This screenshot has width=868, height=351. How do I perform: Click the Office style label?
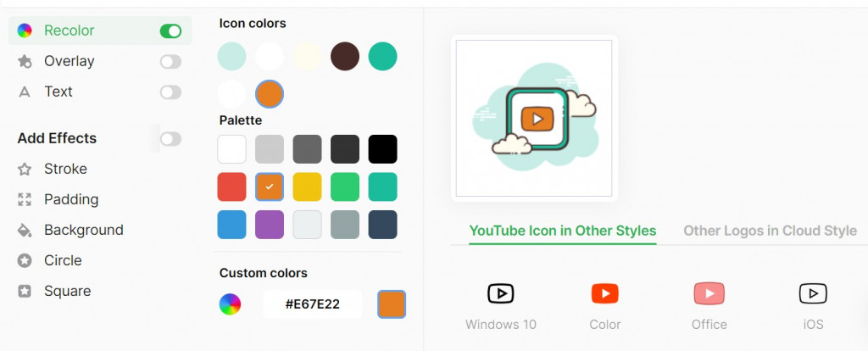709,325
